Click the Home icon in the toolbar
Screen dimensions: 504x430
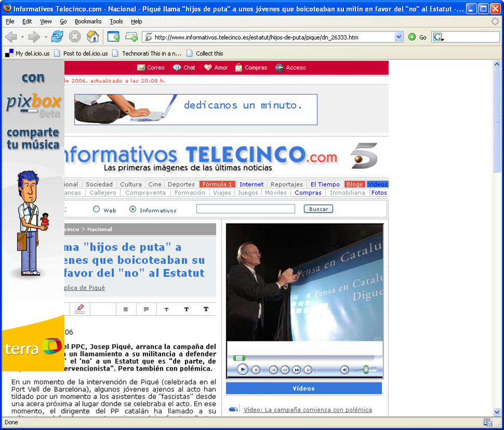pyautogui.click(x=93, y=37)
